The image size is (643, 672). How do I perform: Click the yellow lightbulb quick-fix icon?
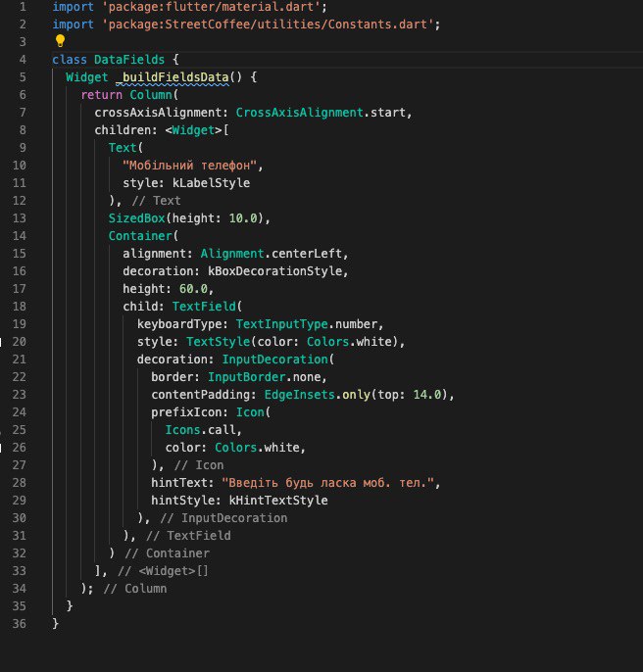click(x=60, y=41)
